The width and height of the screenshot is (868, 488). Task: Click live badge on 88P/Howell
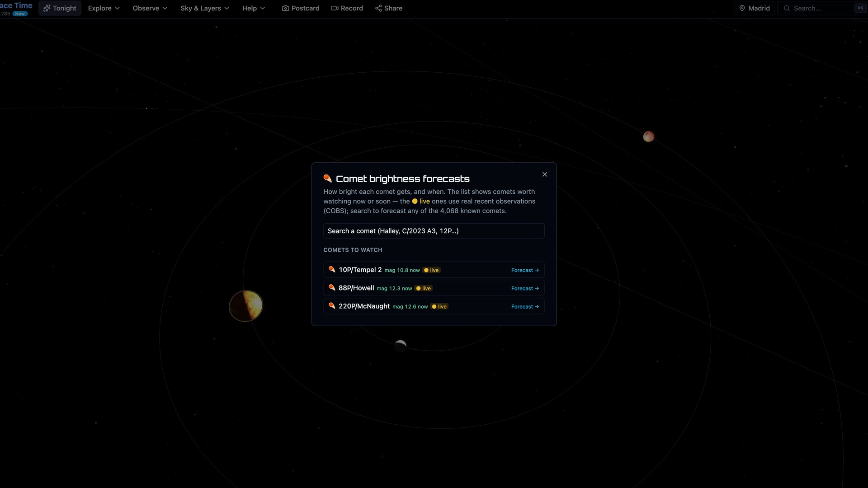[424, 288]
